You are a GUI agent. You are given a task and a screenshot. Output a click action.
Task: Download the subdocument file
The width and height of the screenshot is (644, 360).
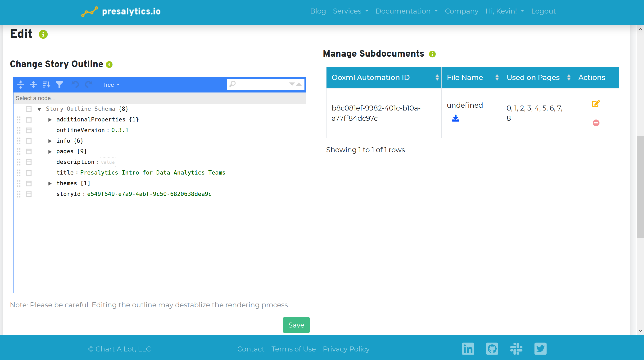click(x=455, y=118)
